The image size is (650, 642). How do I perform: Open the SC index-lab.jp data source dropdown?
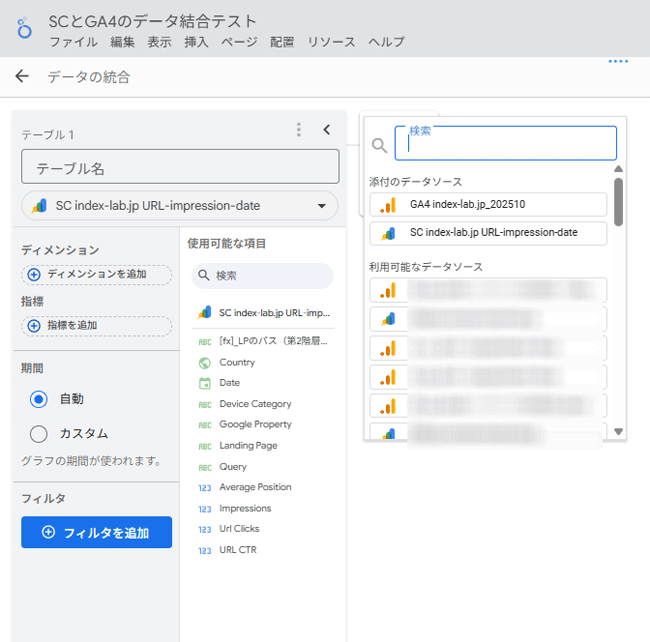pyautogui.click(x=180, y=206)
